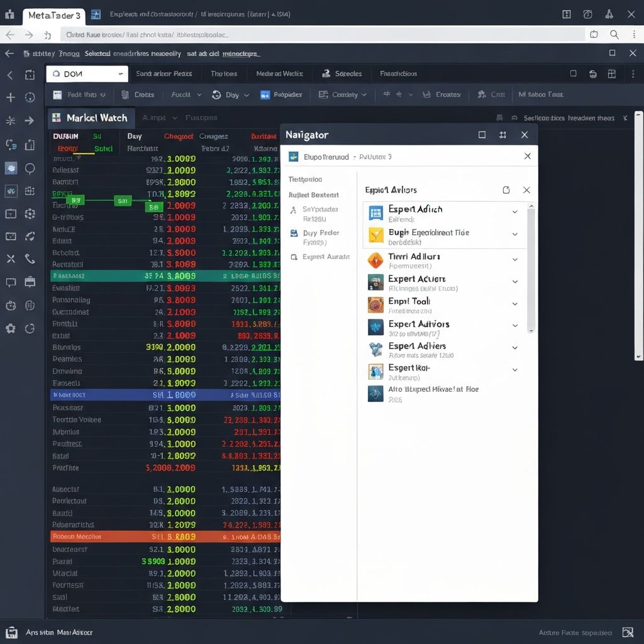Toggle fullscreen with the bottom-right screen icon

627,633
